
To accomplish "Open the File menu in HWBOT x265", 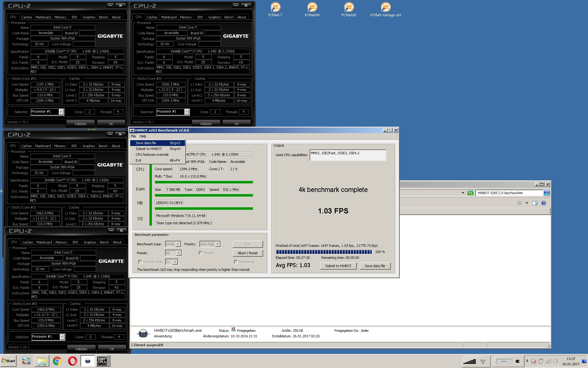I will (133, 136).
